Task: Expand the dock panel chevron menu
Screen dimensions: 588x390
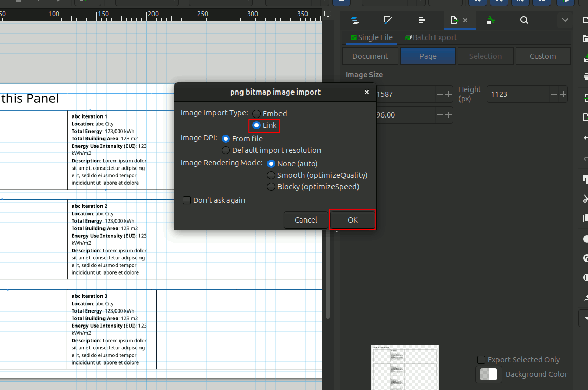Action: (565, 20)
